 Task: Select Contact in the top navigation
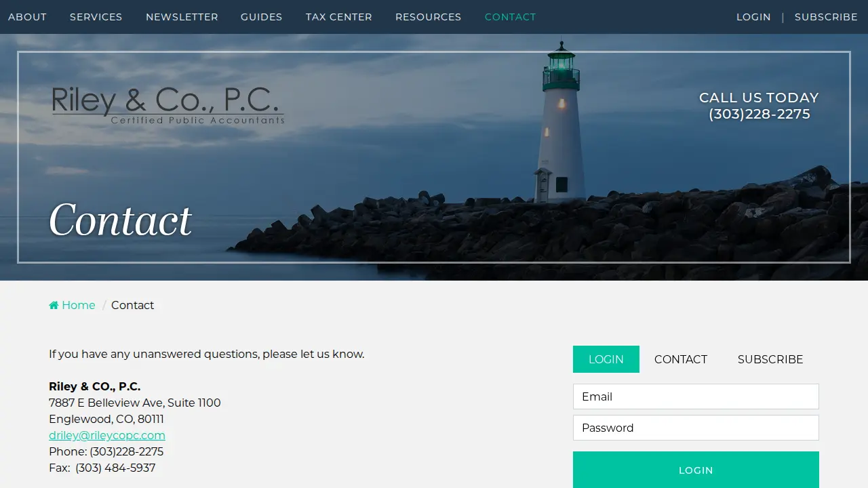510,17
